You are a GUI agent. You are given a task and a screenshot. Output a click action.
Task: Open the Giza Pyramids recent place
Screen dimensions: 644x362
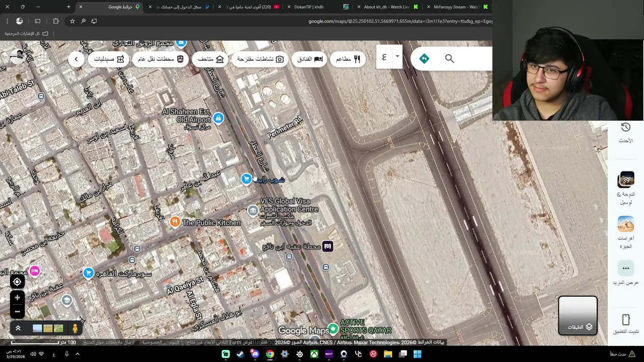(626, 225)
